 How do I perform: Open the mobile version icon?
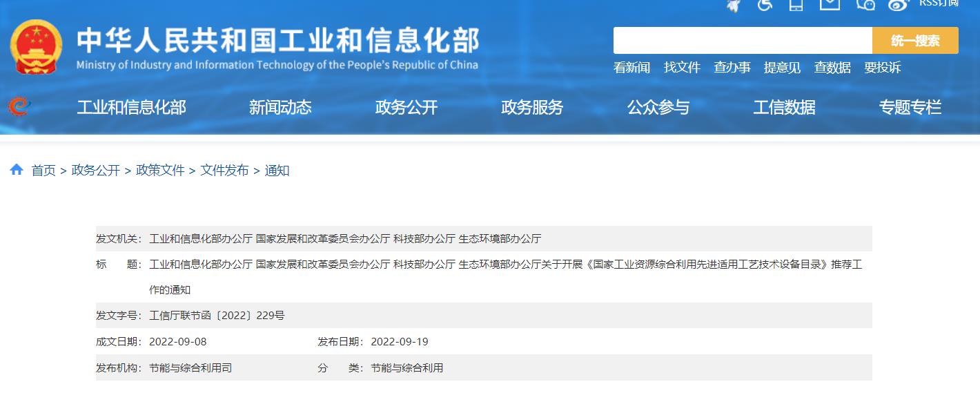(797, 6)
